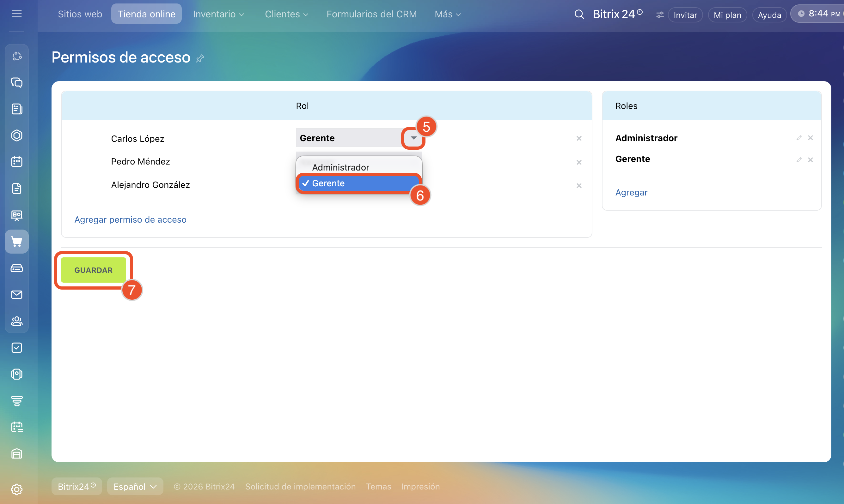This screenshot has height=504, width=844.
Task: Click the calendar icon in sidebar
Action: (x=17, y=162)
